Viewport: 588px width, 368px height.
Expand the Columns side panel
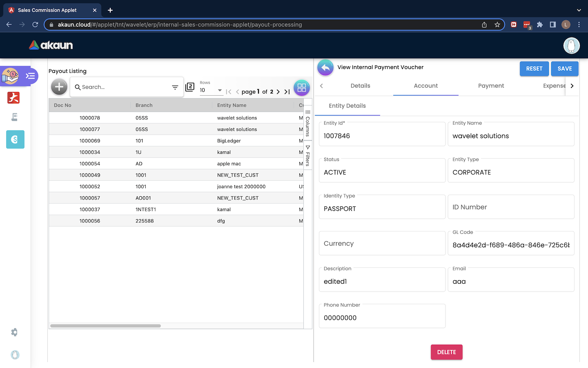tap(308, 123)
